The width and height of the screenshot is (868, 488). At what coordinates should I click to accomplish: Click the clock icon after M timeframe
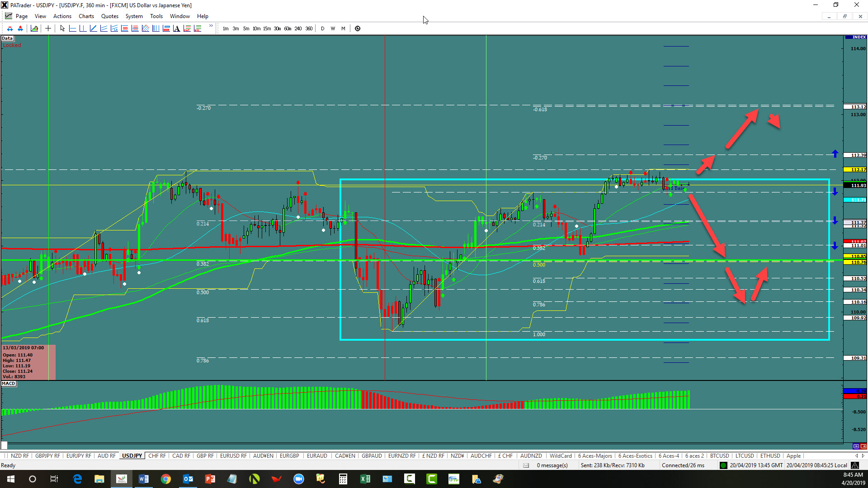click(x=358, y=28)
